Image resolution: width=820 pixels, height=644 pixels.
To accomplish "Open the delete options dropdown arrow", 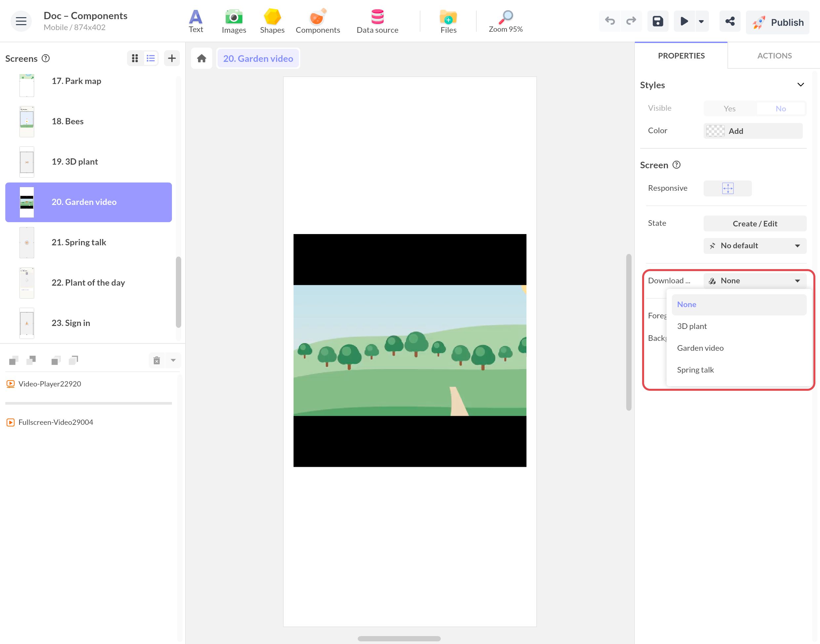I will pos(173,360).
